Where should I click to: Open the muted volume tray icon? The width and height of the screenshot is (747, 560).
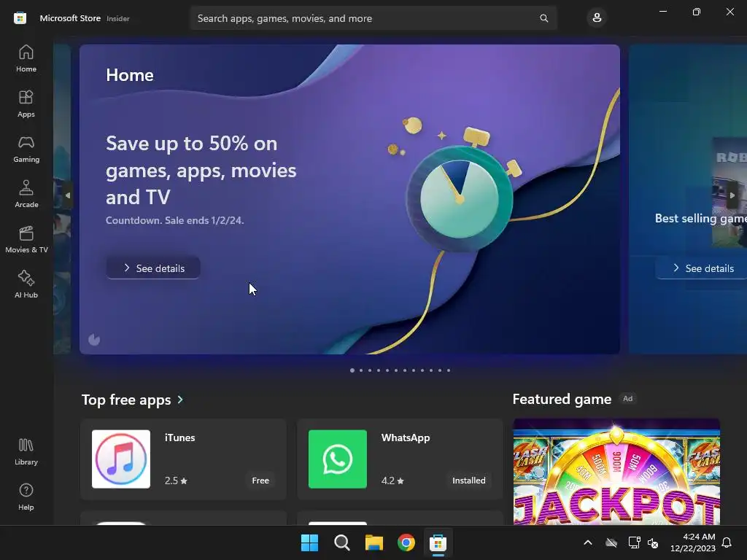pyautogui.click(x=653, y=542)
